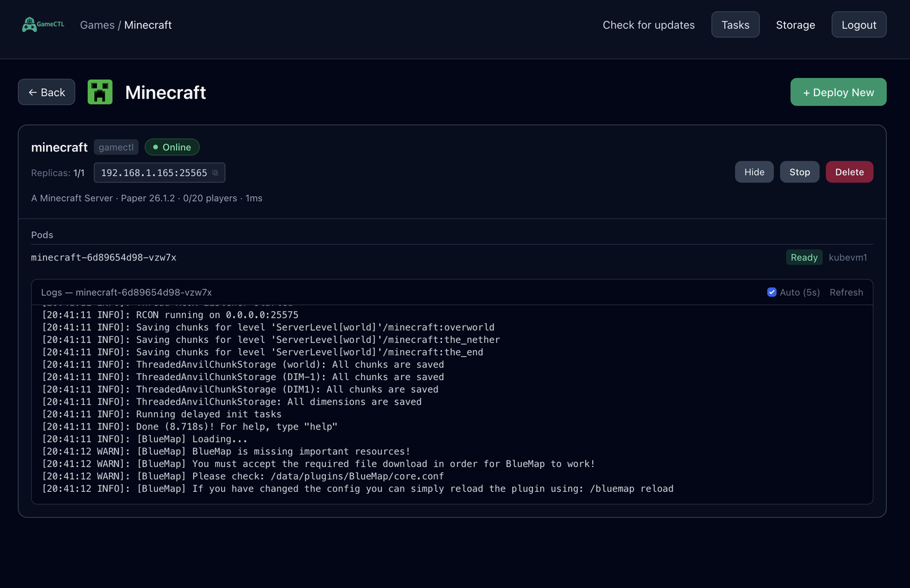This screenshot has height=588, width=910.
Task: Click the log line saving chunks for minecraft:the_nether
Action: [x=271, y=340]
